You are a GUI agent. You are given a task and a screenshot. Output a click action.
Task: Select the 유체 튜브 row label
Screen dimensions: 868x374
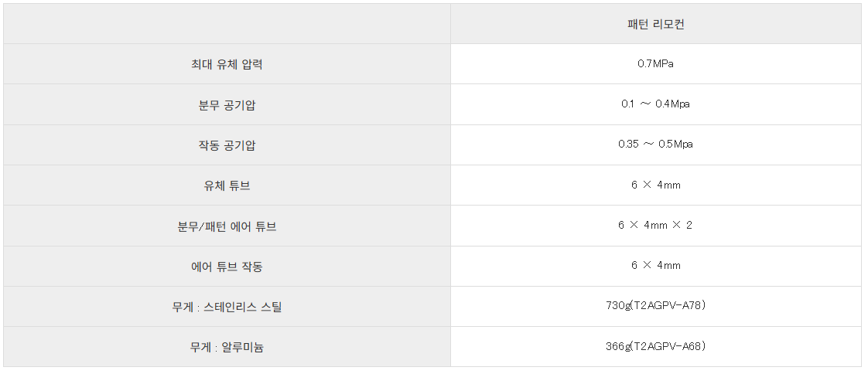pyautogui.click(x=227, y=185)
